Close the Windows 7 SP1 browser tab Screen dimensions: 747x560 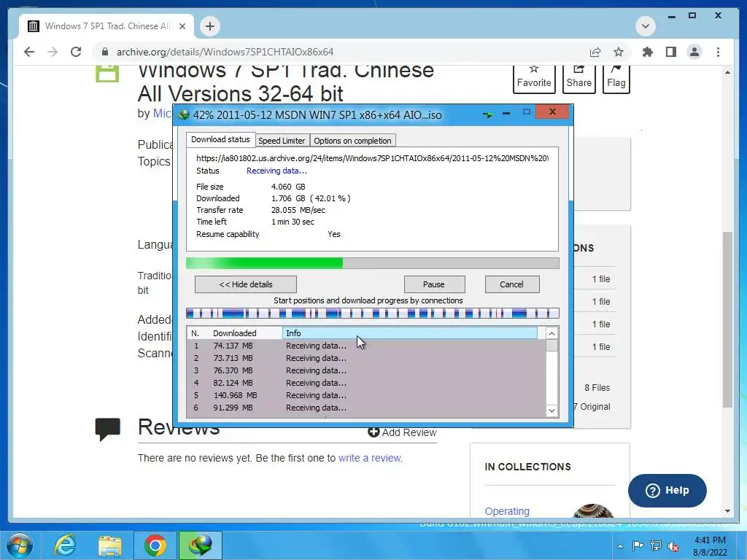(x=182, y=26)
